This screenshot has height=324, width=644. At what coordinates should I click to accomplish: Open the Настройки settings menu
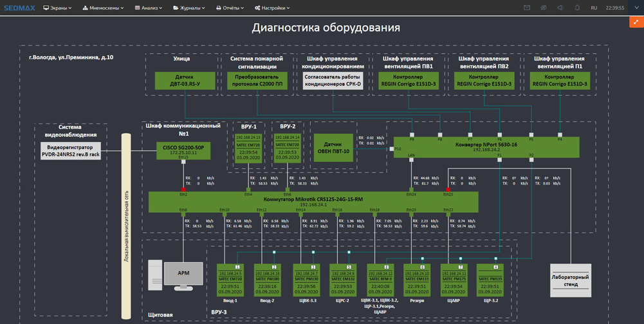[x=272, y=8]
